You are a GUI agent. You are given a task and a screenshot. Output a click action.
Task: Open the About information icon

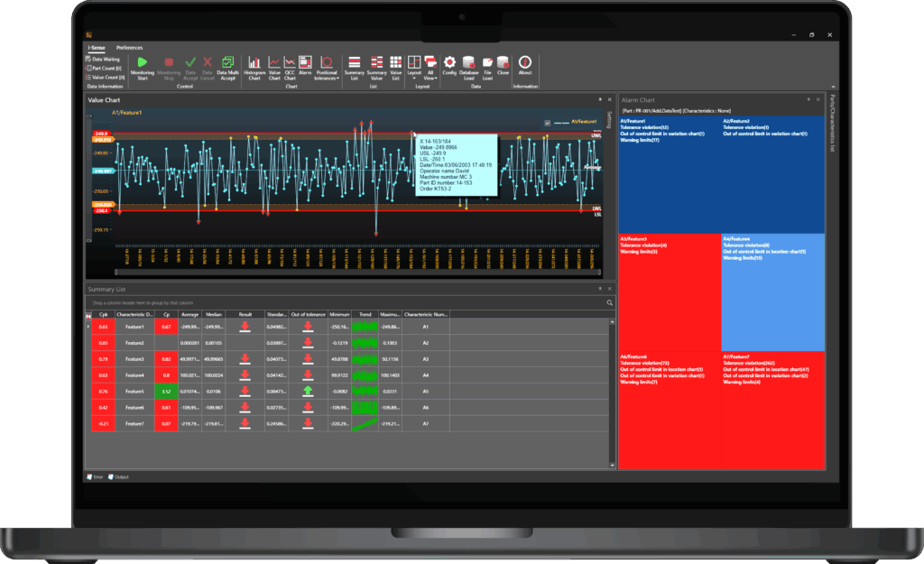524,62
